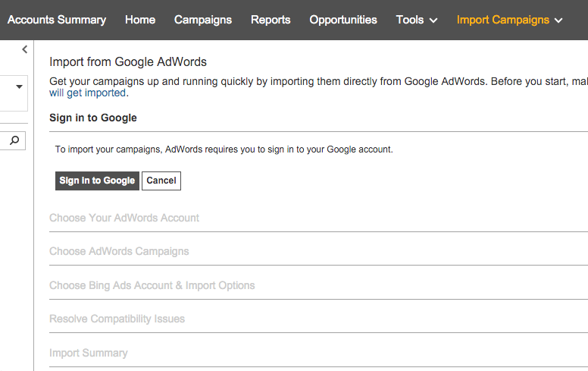Go to the Home tab

point(140,20)
